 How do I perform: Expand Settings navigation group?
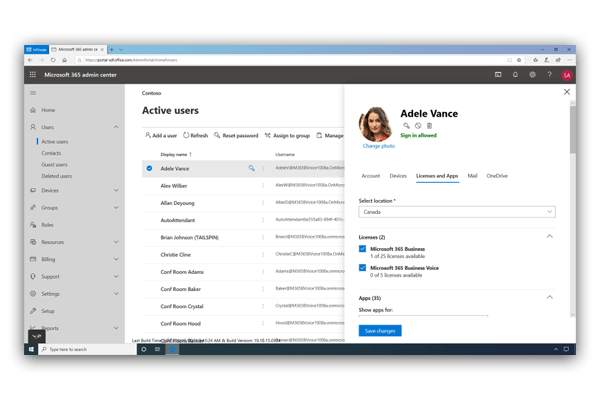click(116, 294)
